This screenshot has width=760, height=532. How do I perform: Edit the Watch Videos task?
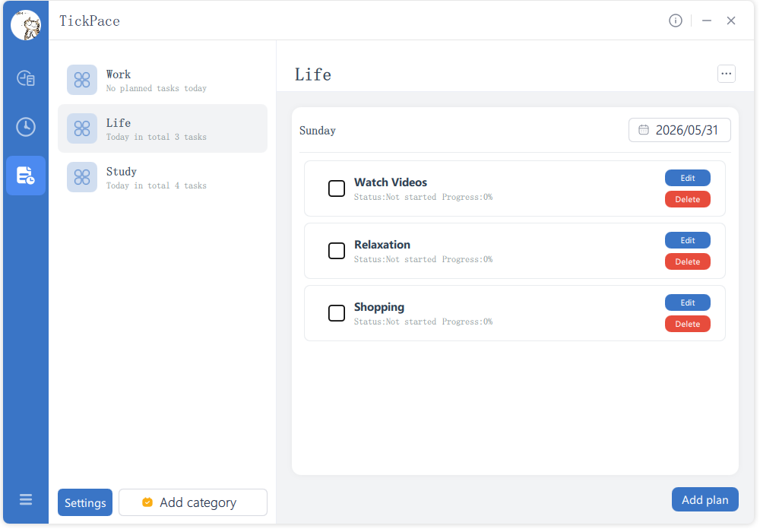(x=687, y=178)
